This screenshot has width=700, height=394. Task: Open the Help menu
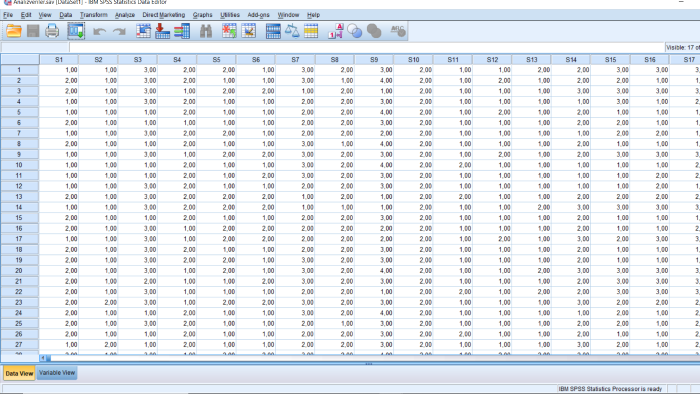(x=313, y=15)
